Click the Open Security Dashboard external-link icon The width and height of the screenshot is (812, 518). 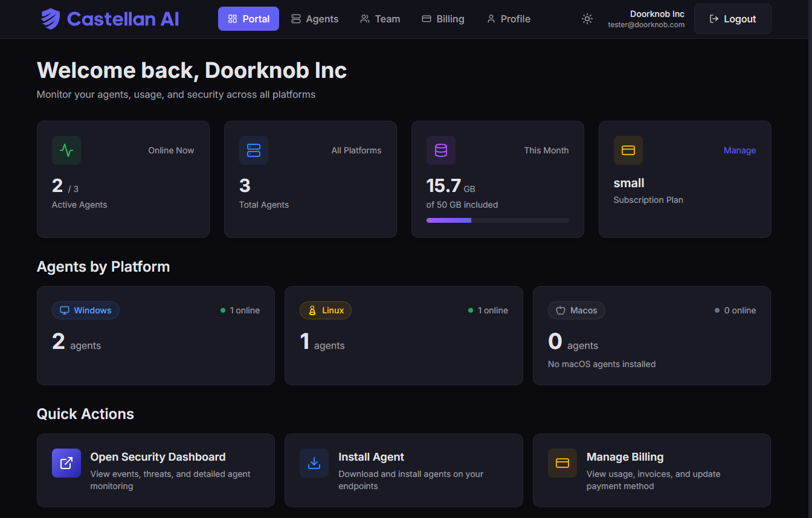tap(66, 463)
